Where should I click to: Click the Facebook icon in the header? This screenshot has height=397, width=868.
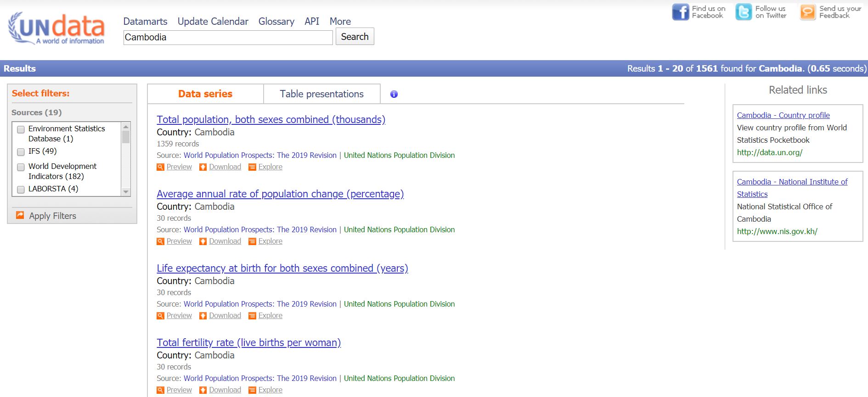point(680,12)
